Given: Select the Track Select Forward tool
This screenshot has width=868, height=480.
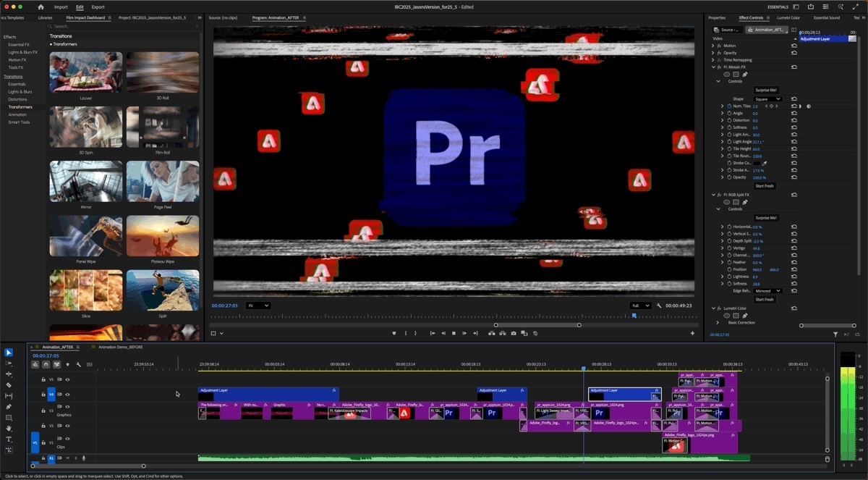Looking at the screenshot, I should [x=9, y=363].
